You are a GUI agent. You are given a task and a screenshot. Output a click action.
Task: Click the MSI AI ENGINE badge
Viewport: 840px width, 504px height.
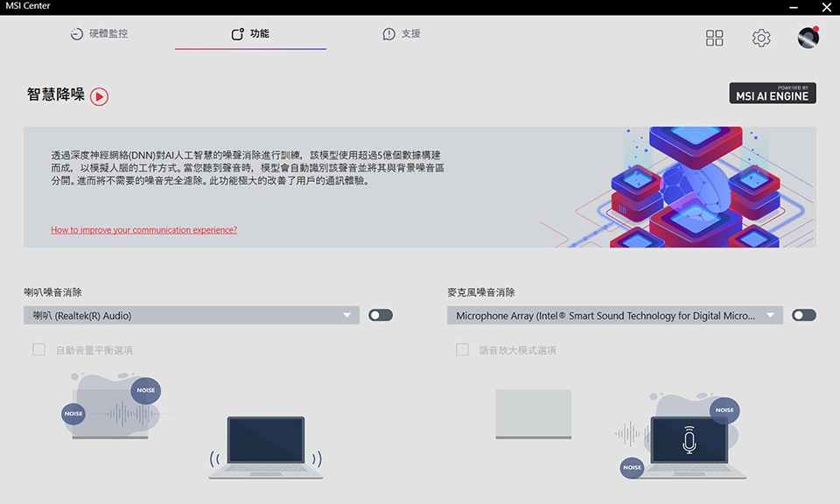(x=772, y=94)
